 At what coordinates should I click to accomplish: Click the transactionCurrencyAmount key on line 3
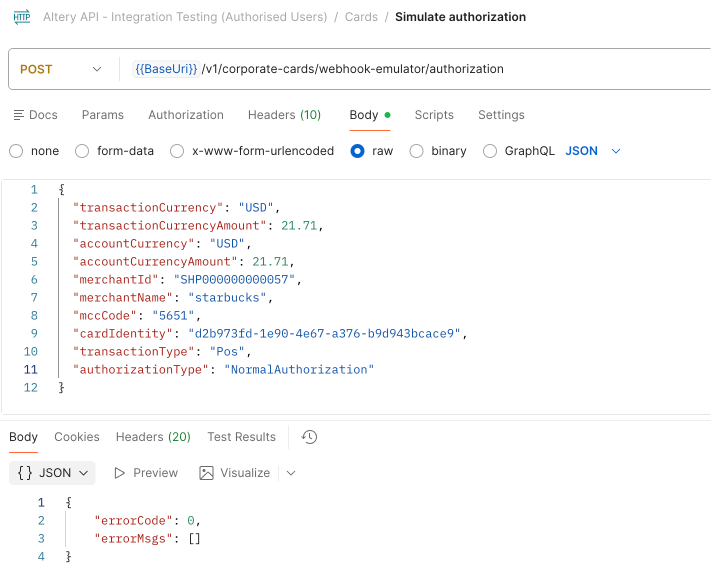[x=170, y=226]
